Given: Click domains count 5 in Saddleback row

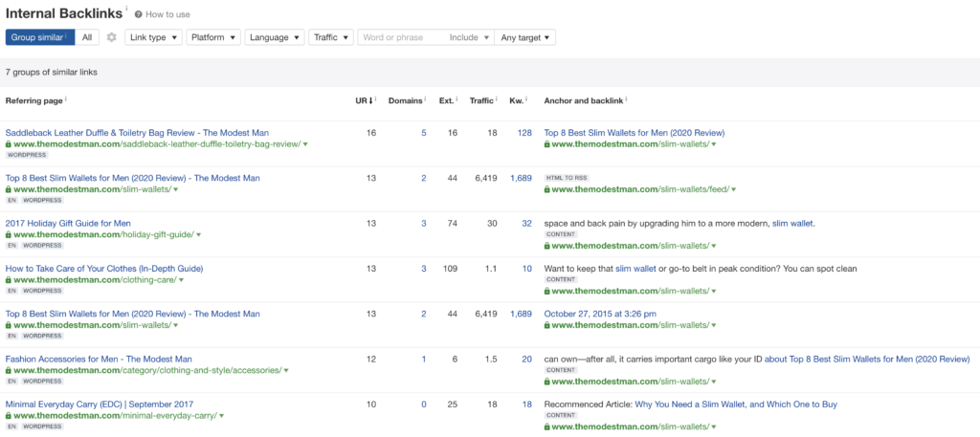Looking at the screenshot, I should pyautogui.click(x=424, y=132).
